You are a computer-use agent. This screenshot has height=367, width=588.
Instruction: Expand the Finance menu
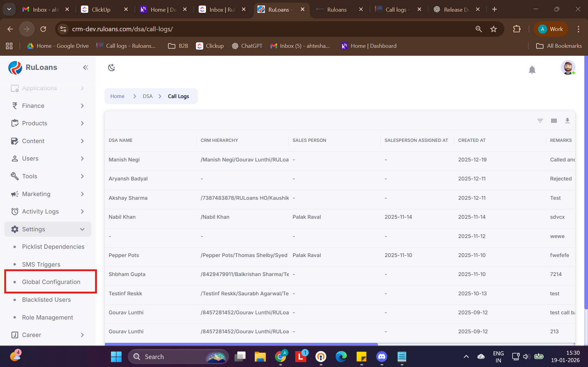(48, 106)
